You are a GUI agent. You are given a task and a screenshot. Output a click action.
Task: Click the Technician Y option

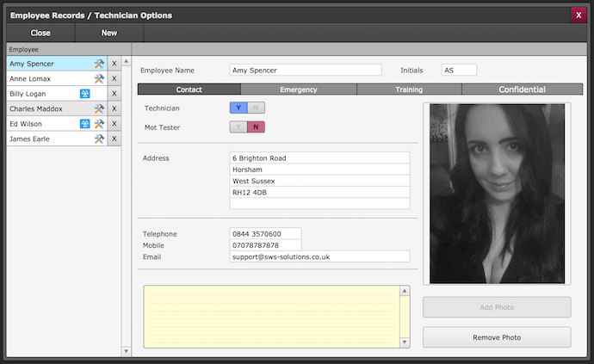(x=238, y=108)
